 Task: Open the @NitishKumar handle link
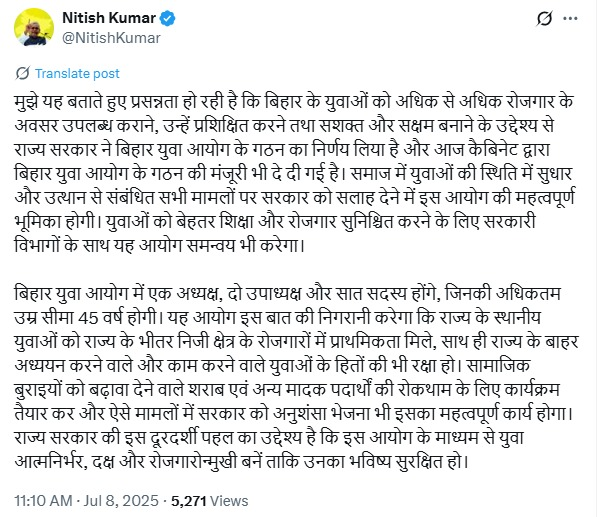coord(111,38)
